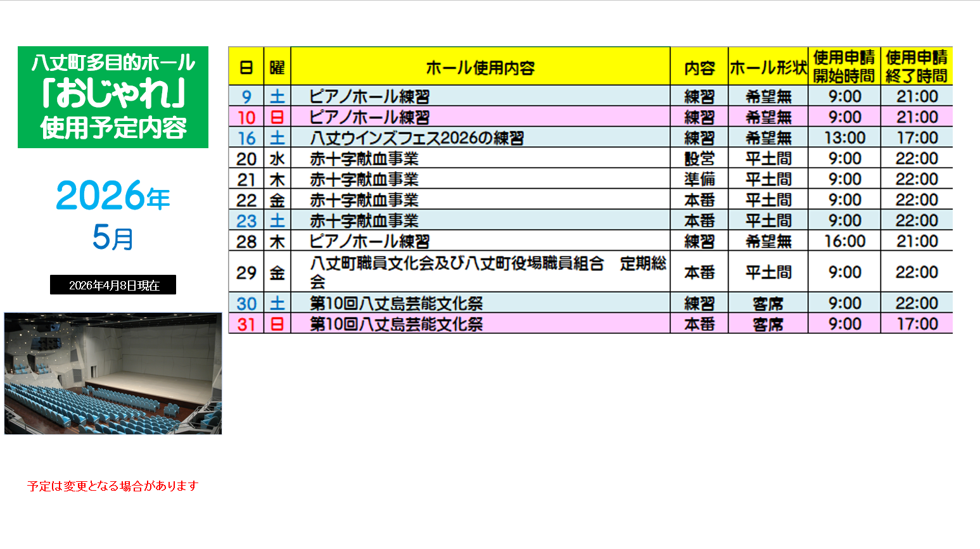This screenshot has width=980, height=549.
Task: Click the red 予定は変更となる場合があります notice
Action: (x=113, y=486)
